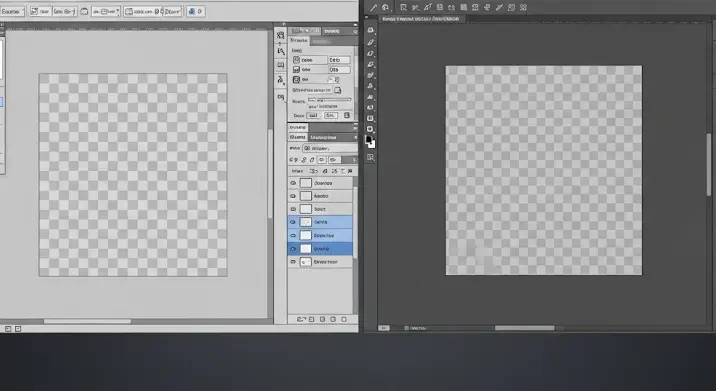716x391 pixels.
Task: Click the bottom icon in the narrow dock strip left of the panels
Action: [280, 97]
